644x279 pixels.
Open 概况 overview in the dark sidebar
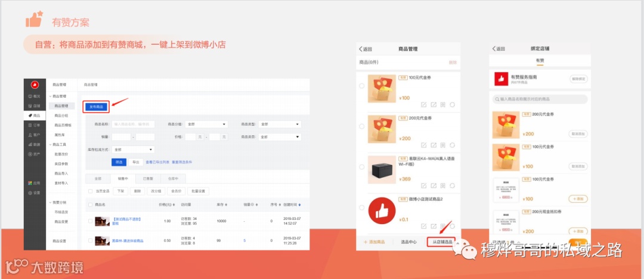click(35, 96)
